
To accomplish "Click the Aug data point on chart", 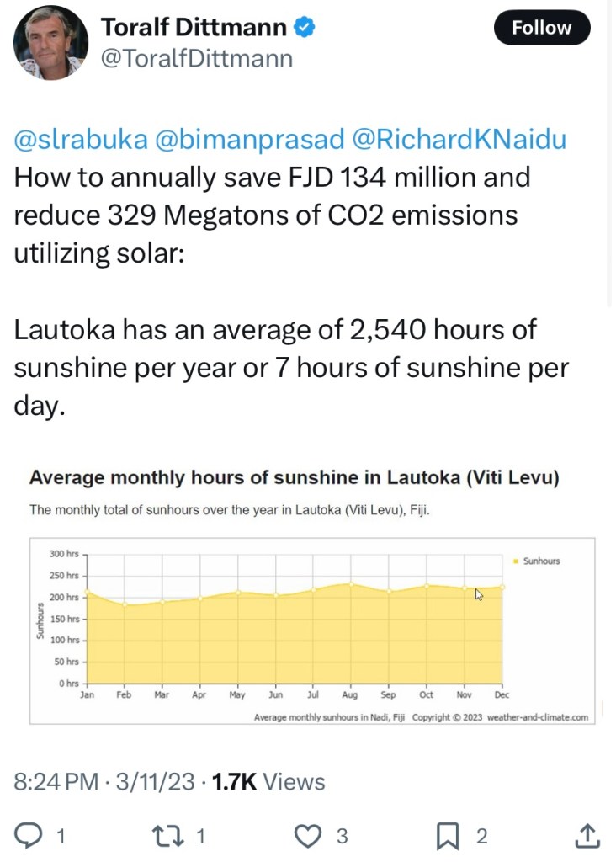I will 351,583.
